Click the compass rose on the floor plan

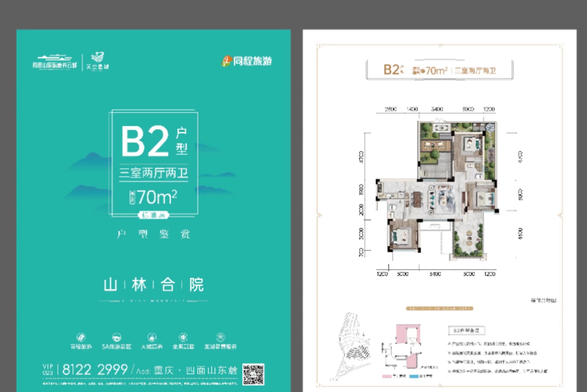click(490, 127)
